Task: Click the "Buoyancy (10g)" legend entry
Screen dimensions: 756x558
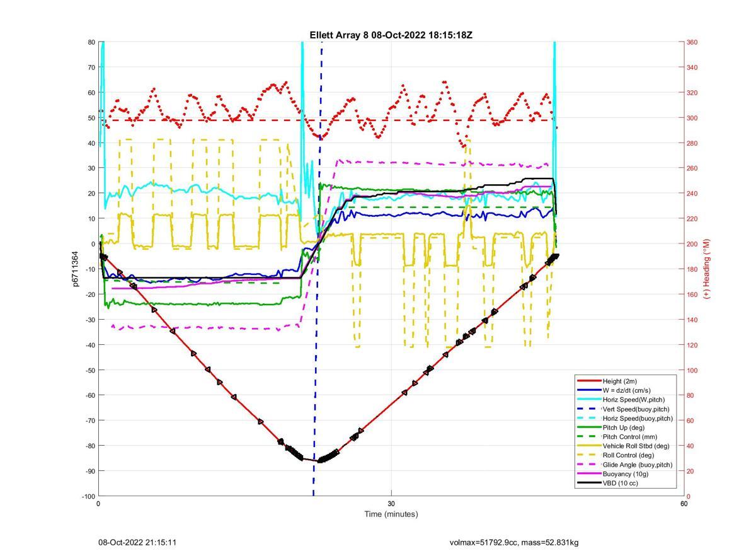Action: click(626, 474)
